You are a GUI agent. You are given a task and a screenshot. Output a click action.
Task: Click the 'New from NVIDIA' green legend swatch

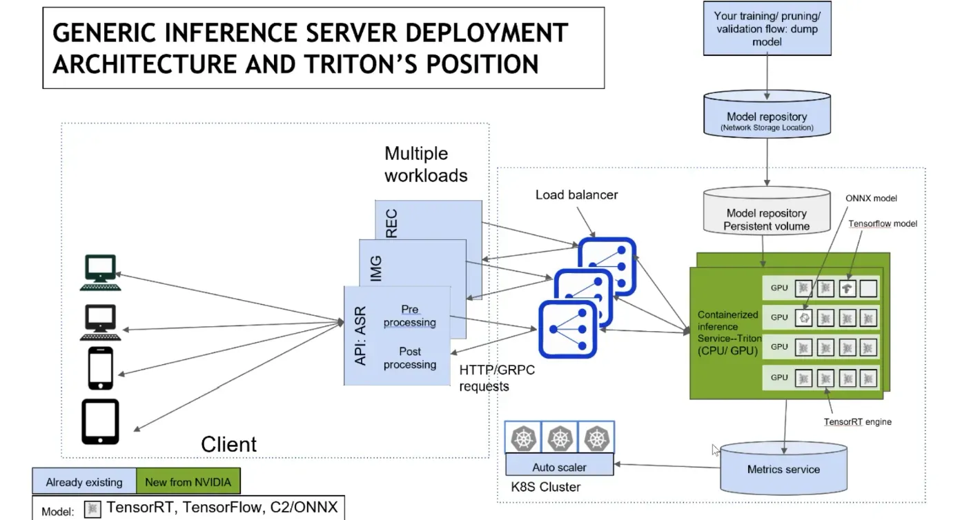[x=188, y=482]
